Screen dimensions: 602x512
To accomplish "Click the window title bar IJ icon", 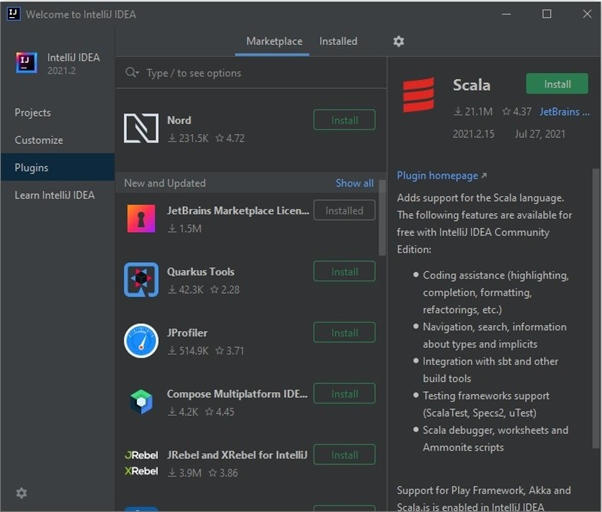I will tap(14, 14).
